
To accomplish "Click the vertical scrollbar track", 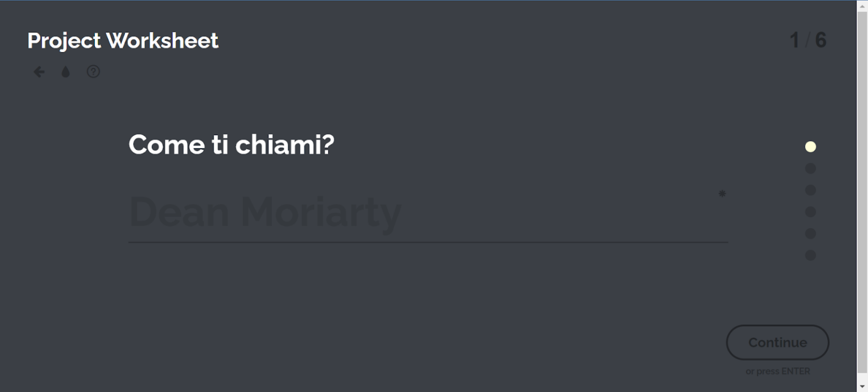I will (862, 198).
